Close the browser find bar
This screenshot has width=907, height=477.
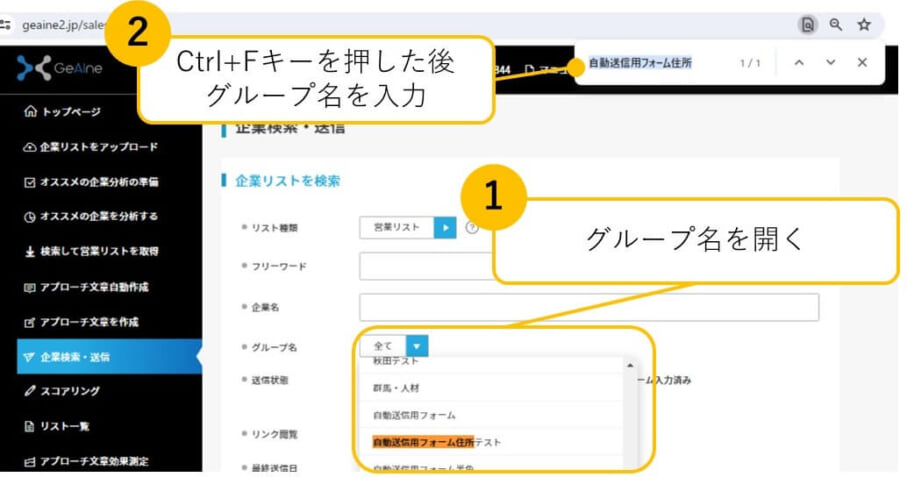coord(862,63)
